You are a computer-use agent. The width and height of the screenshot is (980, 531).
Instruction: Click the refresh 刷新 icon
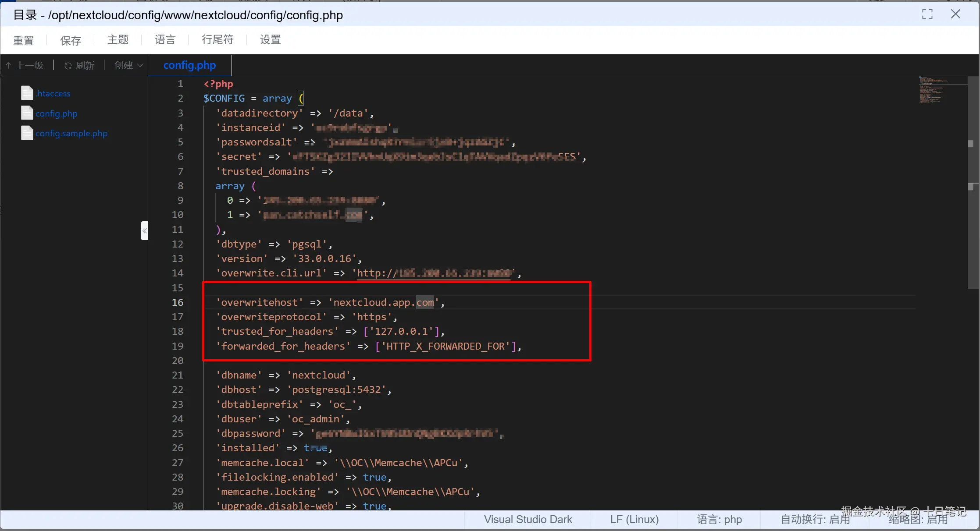point(68,66)
